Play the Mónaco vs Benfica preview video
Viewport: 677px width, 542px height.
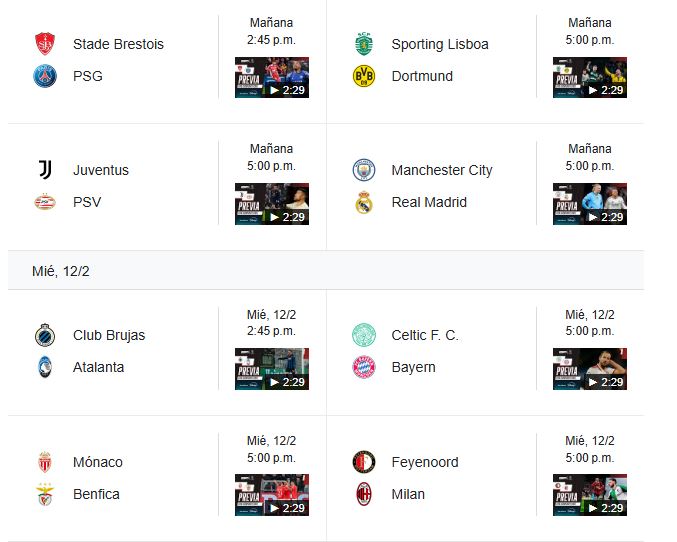coord(272,495)
